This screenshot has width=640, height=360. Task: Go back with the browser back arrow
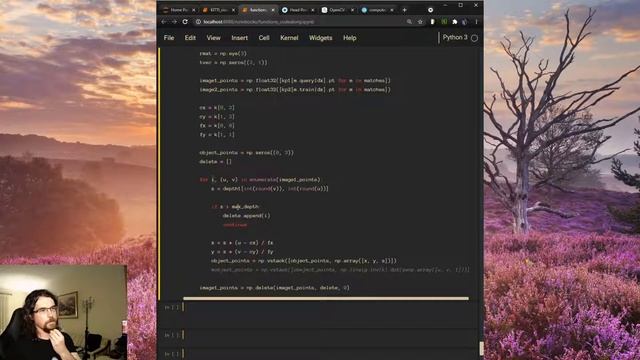[x=164, y=22]
